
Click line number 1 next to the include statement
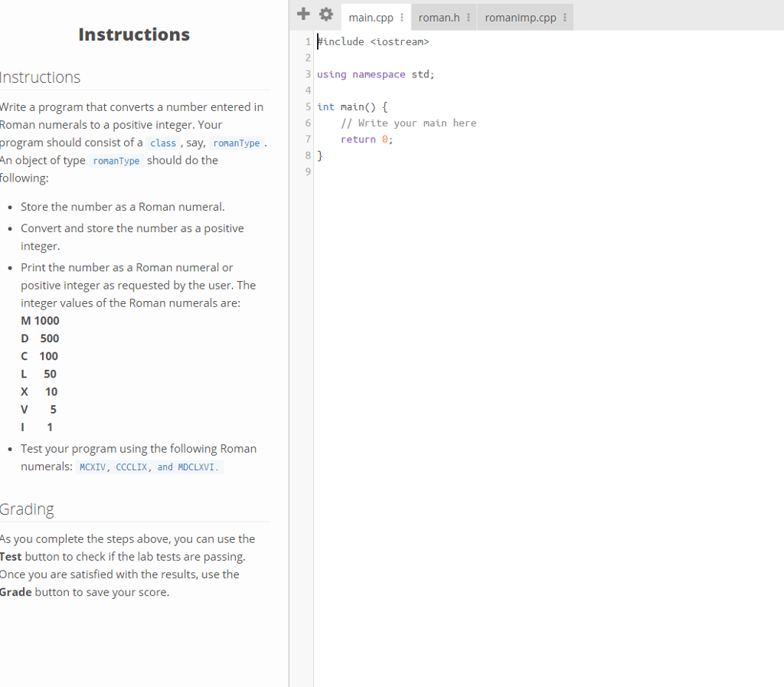[x=308, y=41]
